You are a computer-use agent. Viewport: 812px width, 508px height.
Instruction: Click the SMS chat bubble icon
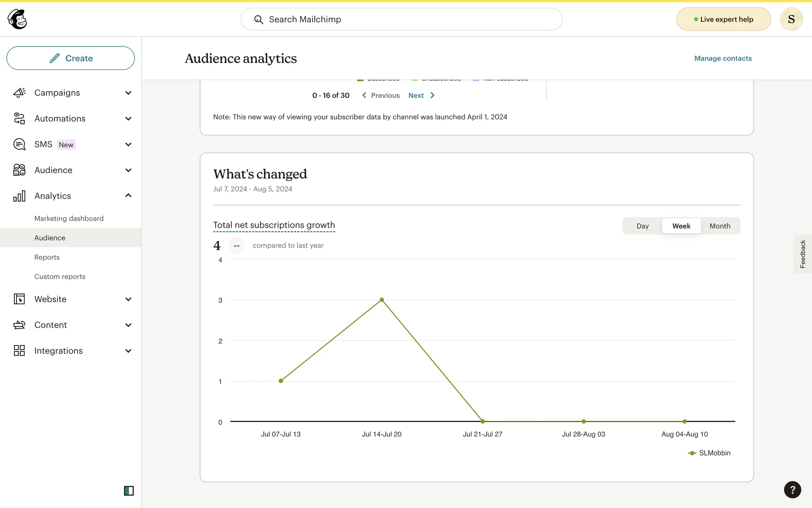click(x=19, y=144)
